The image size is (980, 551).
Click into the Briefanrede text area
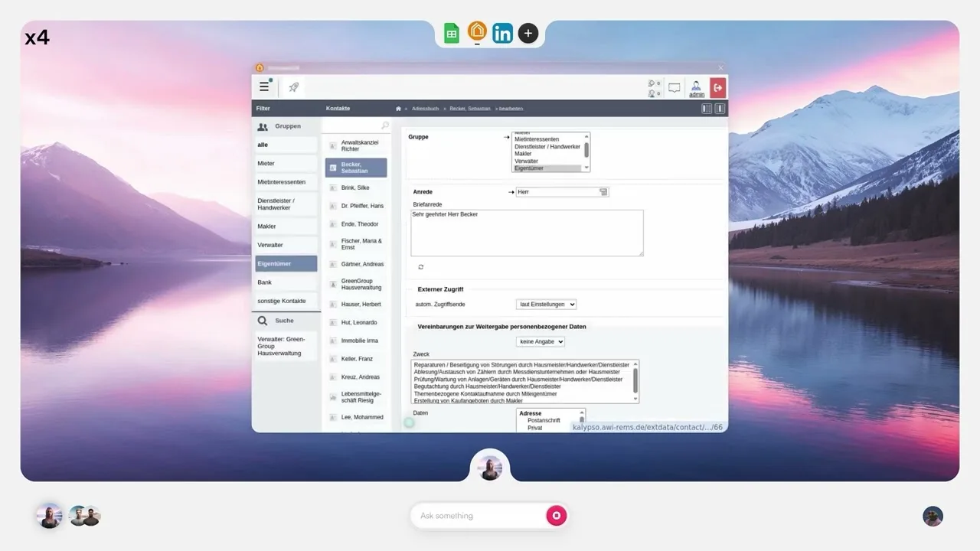527,233
